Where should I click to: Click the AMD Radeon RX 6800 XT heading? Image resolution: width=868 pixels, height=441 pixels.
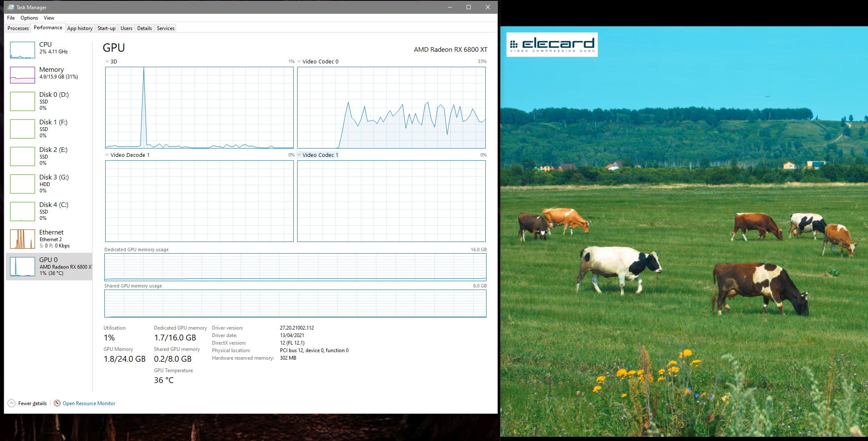point(451,49)
